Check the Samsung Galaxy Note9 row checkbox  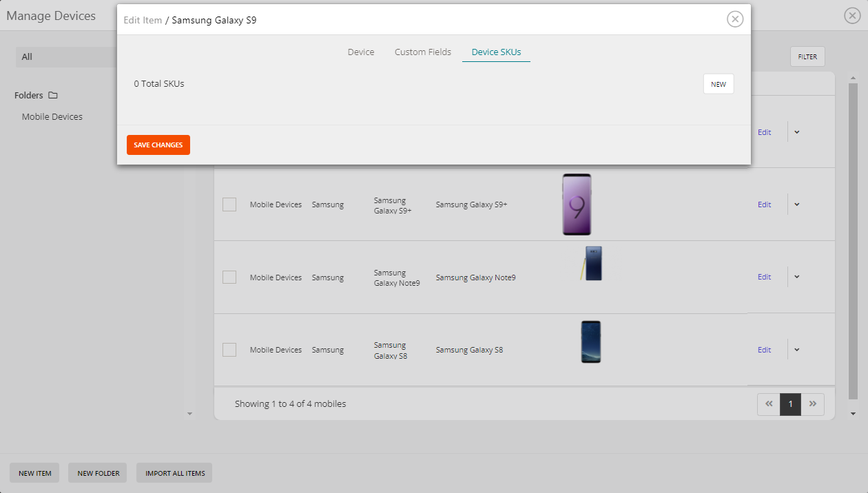click(x=229, y=277)
